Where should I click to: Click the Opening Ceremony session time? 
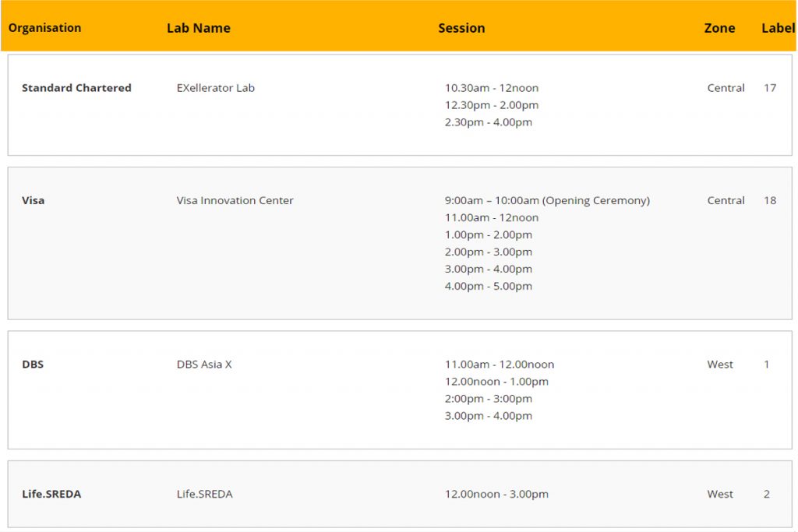548,200
